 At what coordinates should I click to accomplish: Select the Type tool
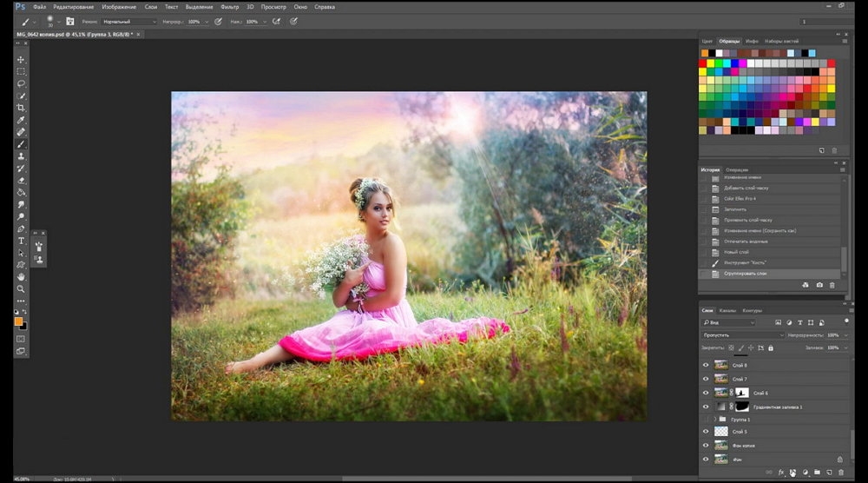pyautogui.click(x=21, y=241)
